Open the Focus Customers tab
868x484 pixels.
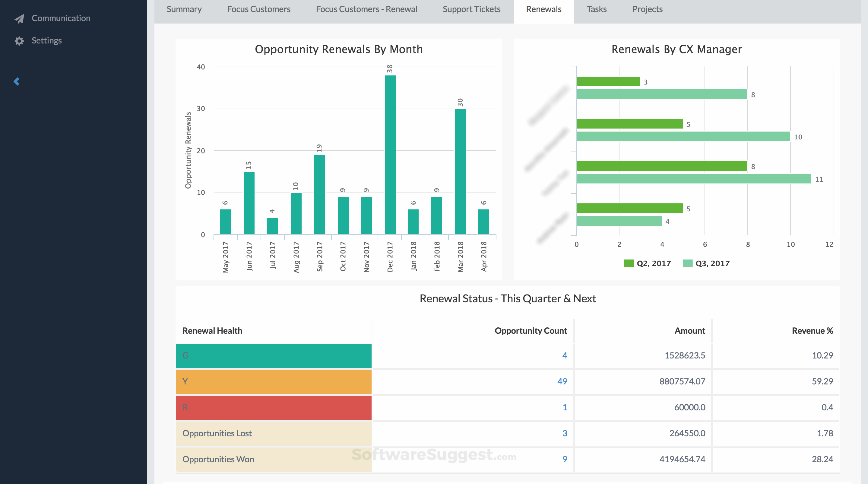tap(258, 9)
